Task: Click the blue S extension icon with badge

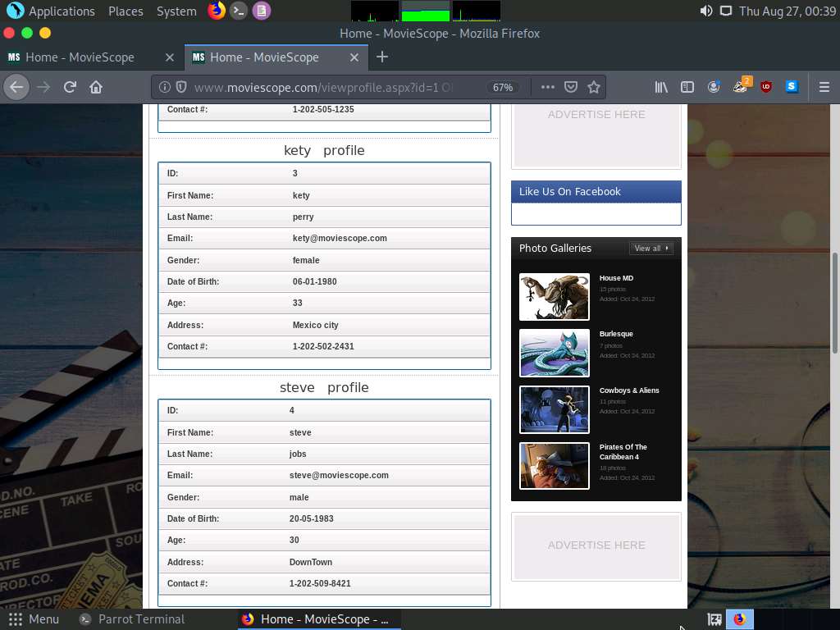Action: pyautogui.click(x=790, y=87)
